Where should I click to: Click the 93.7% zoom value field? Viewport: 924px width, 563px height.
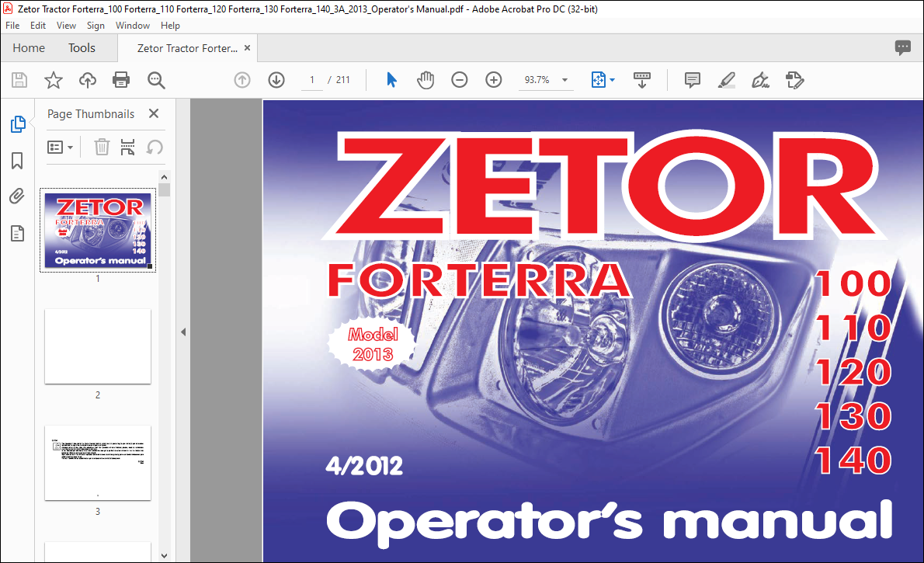click(x=537, y=79)
